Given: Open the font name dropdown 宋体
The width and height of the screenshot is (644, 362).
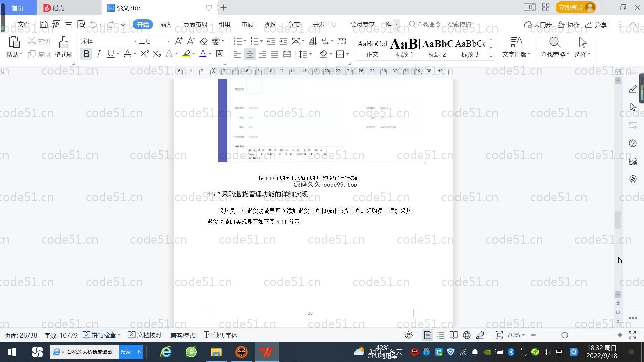Looking at the screenshot, I should 136,41.
